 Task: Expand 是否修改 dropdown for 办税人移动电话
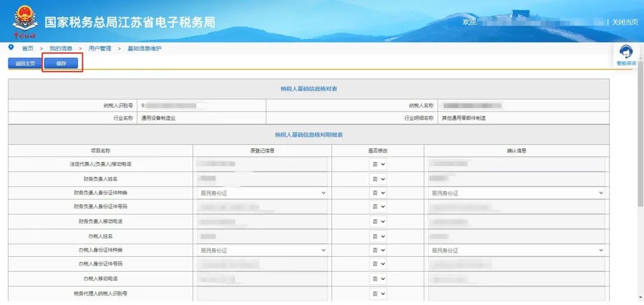[378, 279]
